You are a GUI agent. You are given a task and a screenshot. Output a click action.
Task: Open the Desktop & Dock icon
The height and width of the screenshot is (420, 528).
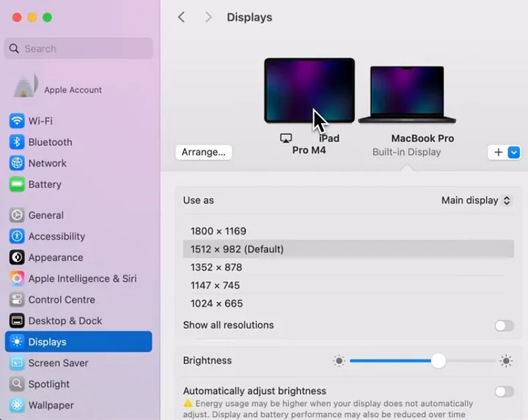click(17, 321)
